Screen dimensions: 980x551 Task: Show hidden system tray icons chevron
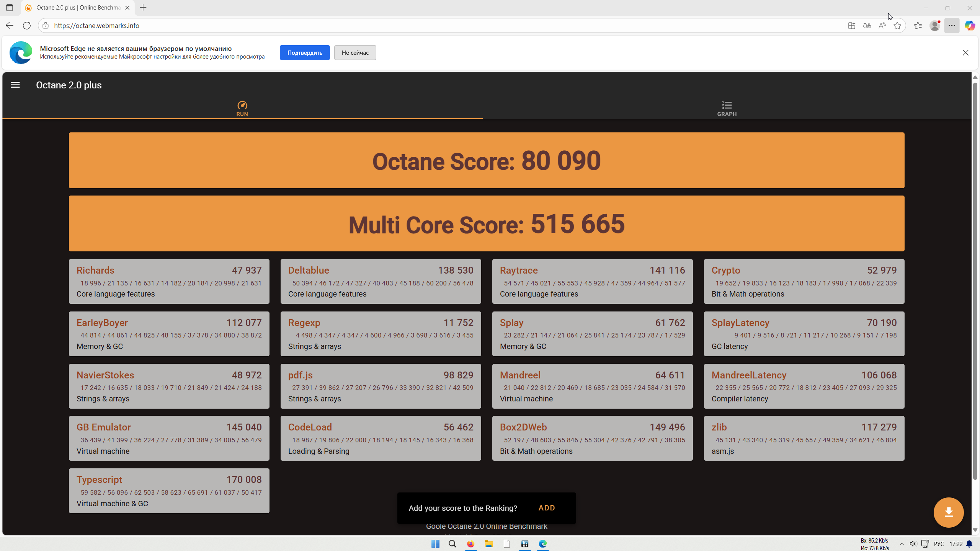(x=902, y=544)
